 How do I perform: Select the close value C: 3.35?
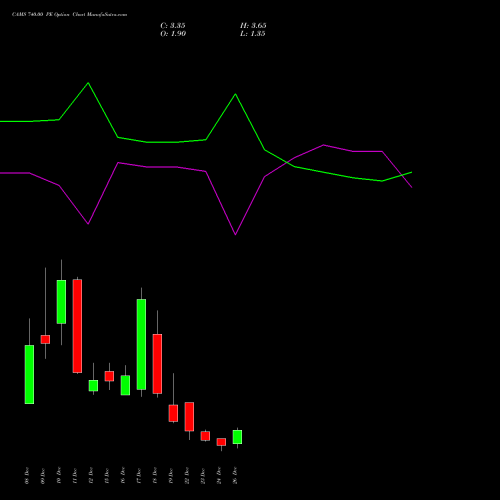click(173, 26)
